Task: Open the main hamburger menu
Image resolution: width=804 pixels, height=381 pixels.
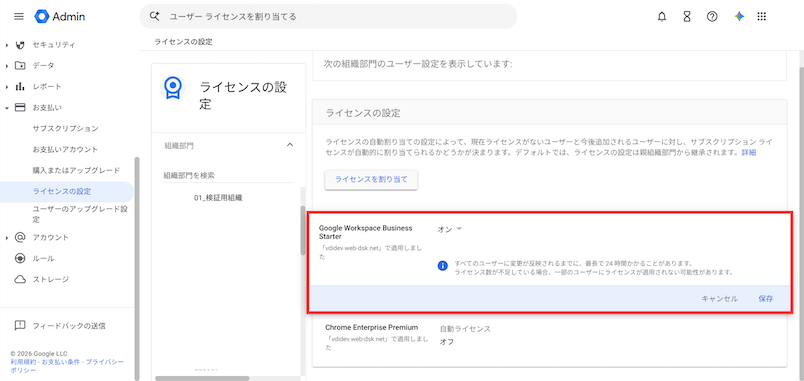Action: click(19, 16)
